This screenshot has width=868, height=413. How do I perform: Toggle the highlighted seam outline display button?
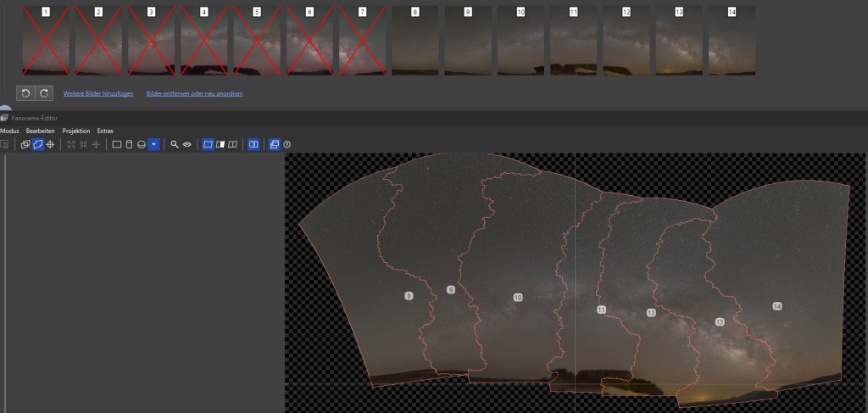tap(208, 145)
